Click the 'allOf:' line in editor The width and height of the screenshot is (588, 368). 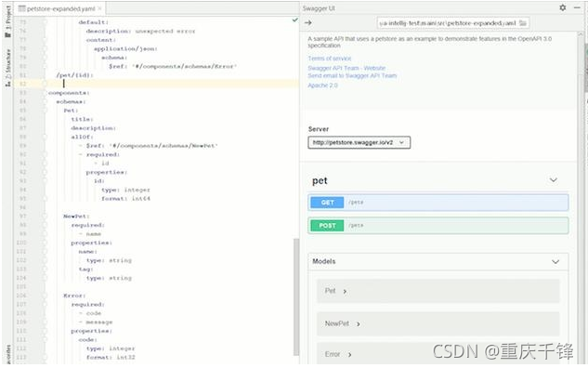pyautogui.click(x=82, y=137)
